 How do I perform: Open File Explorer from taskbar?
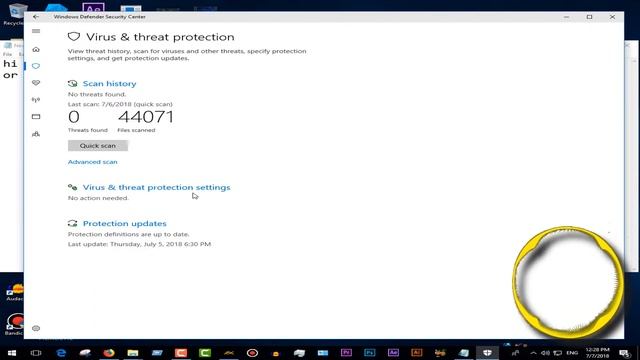133,353
